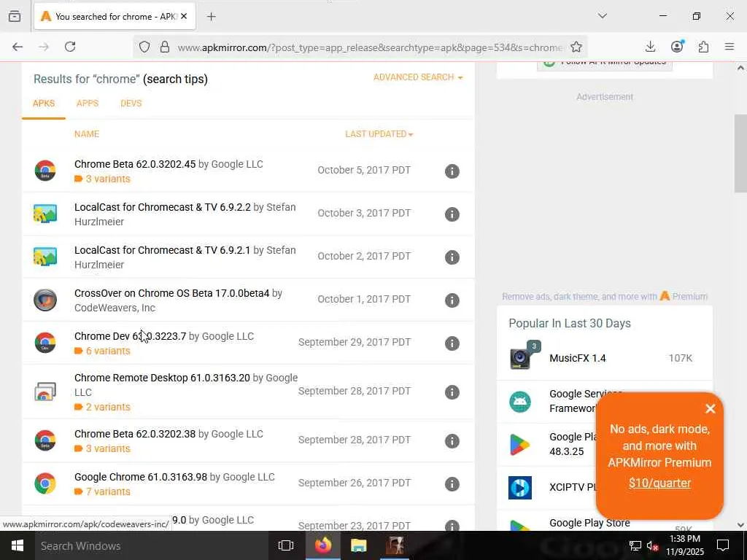Bookmark this page with star icon
The image size is (747, 560).
(576, 47)
